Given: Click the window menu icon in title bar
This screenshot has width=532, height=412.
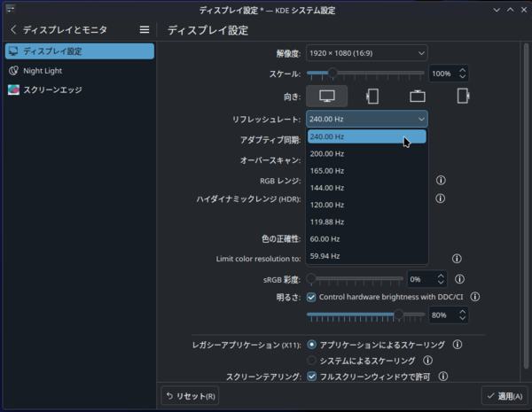Looking at the screenshot, I should point(11,9).
